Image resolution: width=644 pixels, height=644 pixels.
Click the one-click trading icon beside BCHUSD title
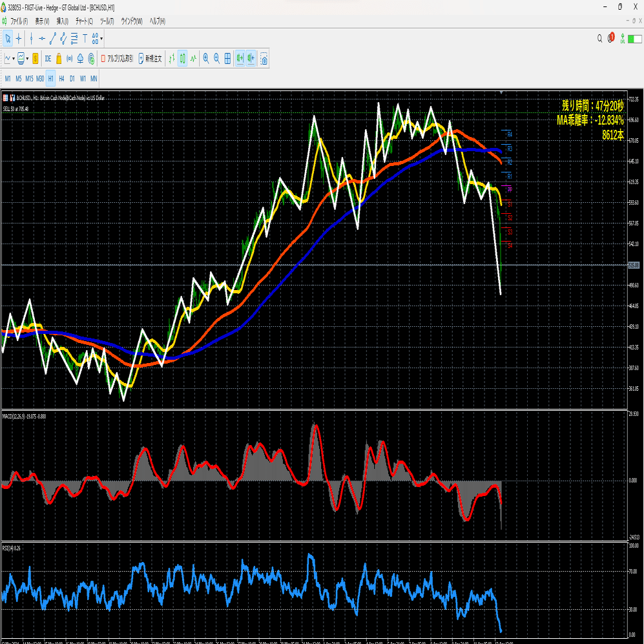[12, 98]
